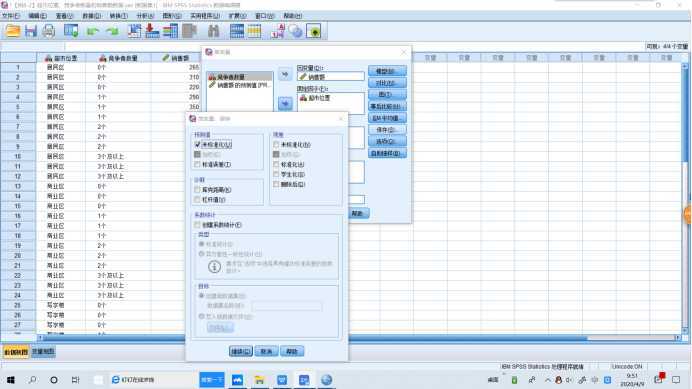
Task: Uncheck 未标准化(U) under predicted values
Action: (x=197, y=144)
